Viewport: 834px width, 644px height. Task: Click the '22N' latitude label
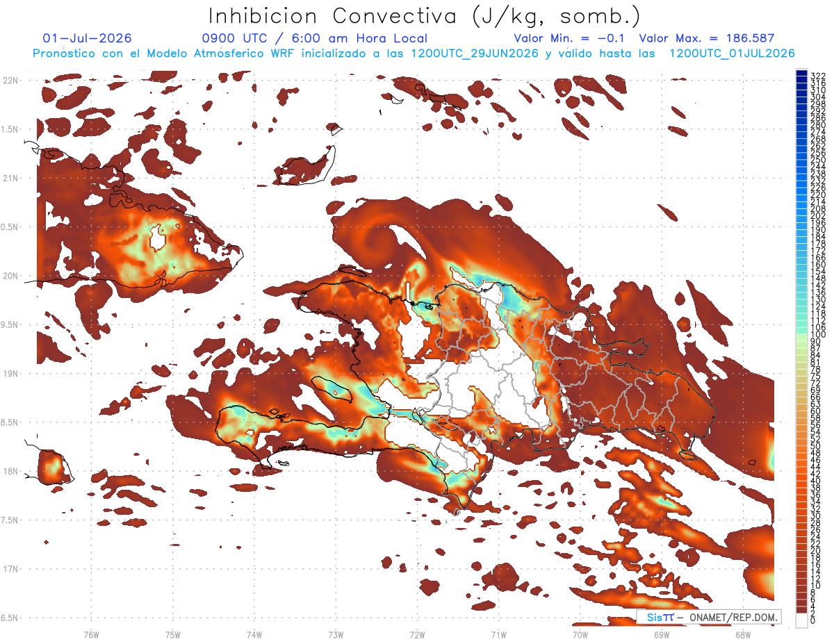(x=11, y=80)
